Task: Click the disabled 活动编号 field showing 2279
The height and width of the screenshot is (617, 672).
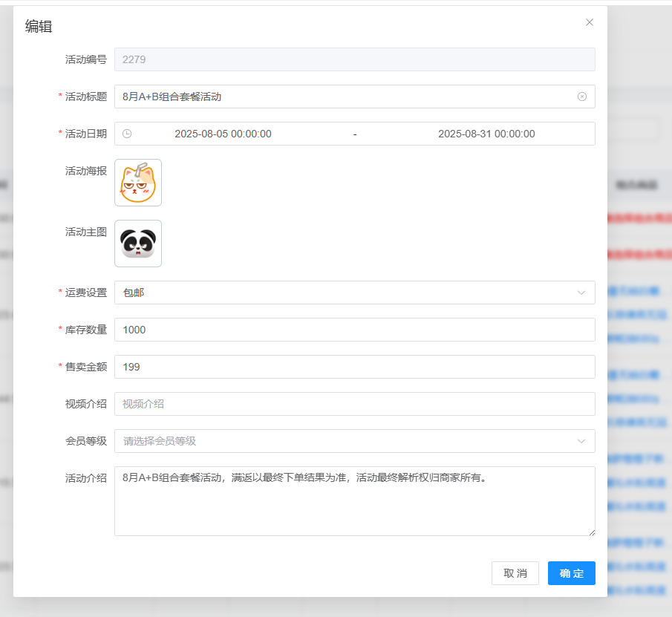Action: coord(354,59)
